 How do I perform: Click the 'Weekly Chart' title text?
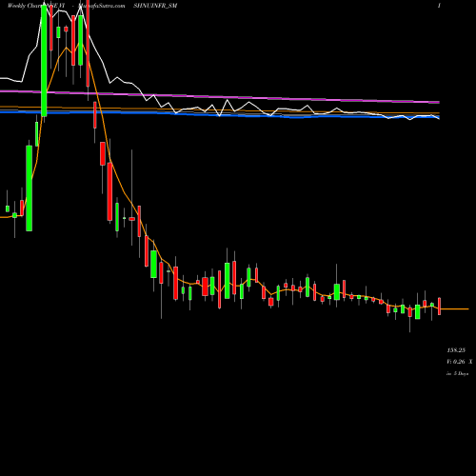click(x=25, y=6)
